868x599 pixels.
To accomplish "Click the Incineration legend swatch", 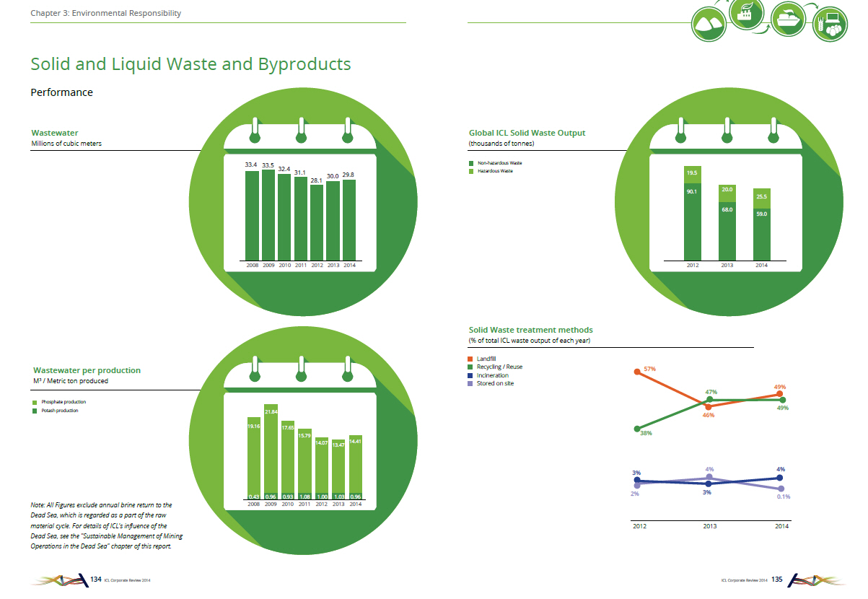I will point(471,375).
